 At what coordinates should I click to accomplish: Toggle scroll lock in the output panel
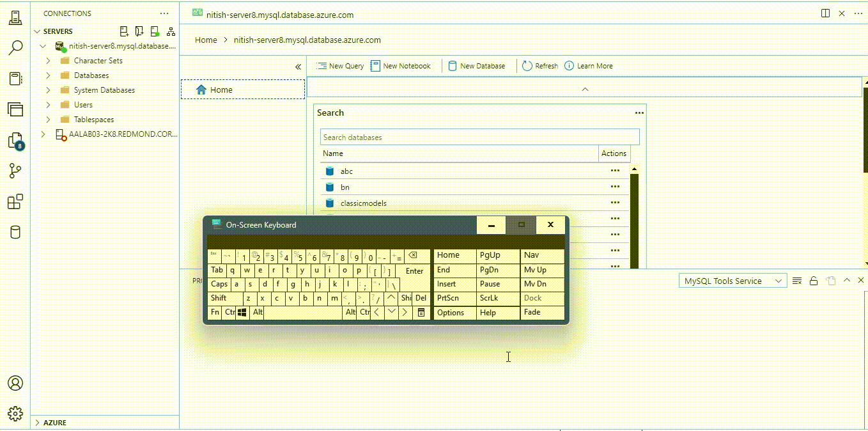[x=813, y=280]
